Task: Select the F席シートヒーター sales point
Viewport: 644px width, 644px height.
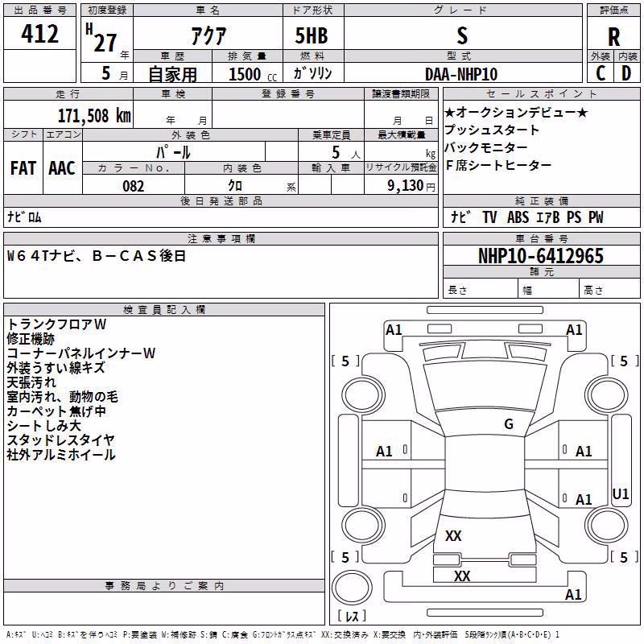Action: click(x=498, y=165)
